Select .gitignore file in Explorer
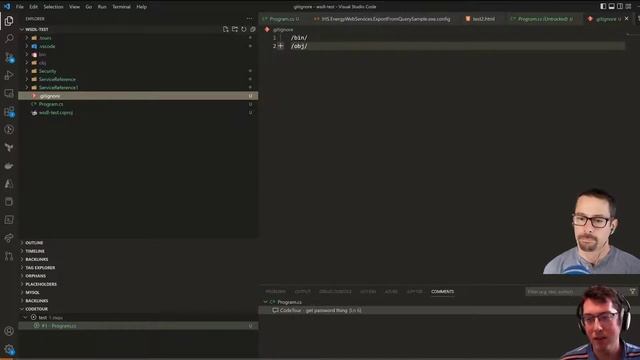 coord(138,96)
